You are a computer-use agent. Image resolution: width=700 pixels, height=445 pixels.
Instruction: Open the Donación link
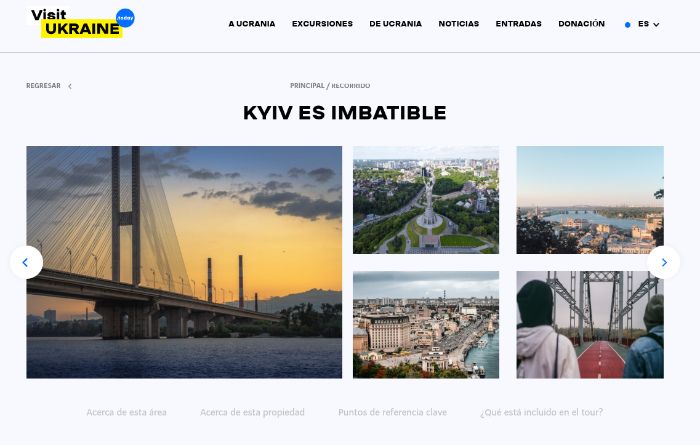click(581, 24)
